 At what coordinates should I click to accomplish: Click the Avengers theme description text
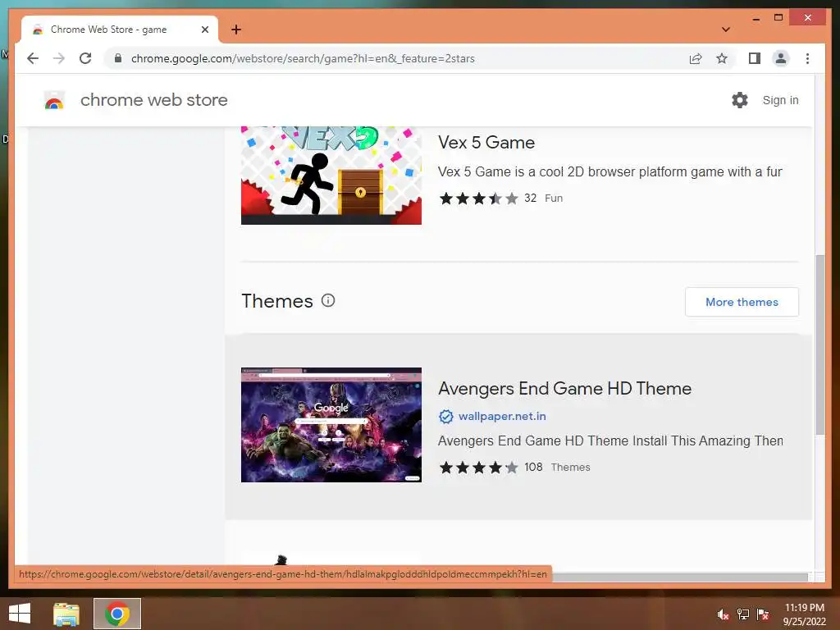[610, 441]
